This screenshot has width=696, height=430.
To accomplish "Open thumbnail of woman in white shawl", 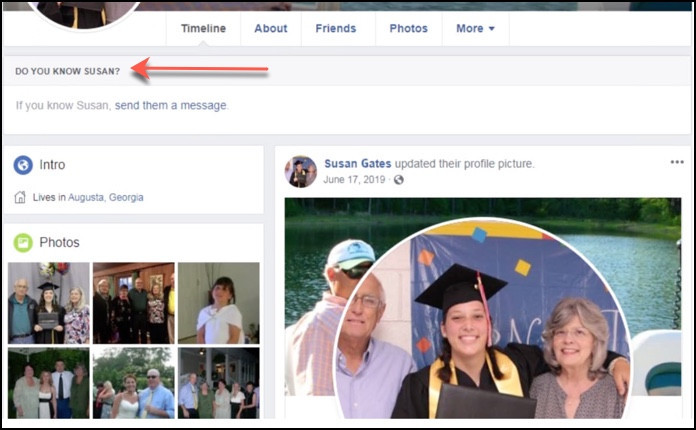I will (x=219, y=303).
